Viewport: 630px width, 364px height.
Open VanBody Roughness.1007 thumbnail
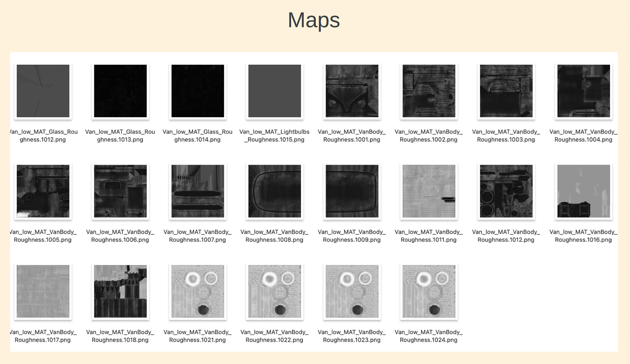tap(198, 191)
